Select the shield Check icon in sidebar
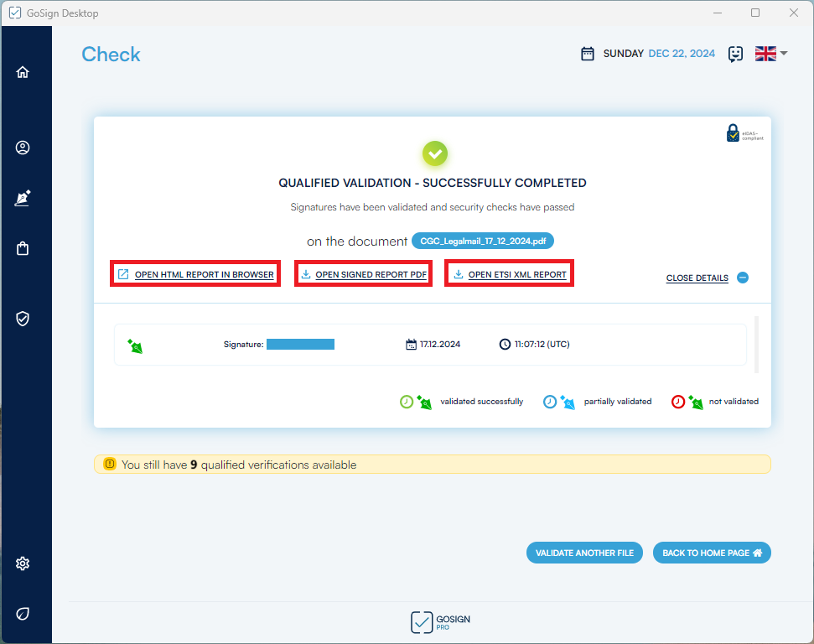Viewport: 814px width, 644px height. [x=23, y=319]
